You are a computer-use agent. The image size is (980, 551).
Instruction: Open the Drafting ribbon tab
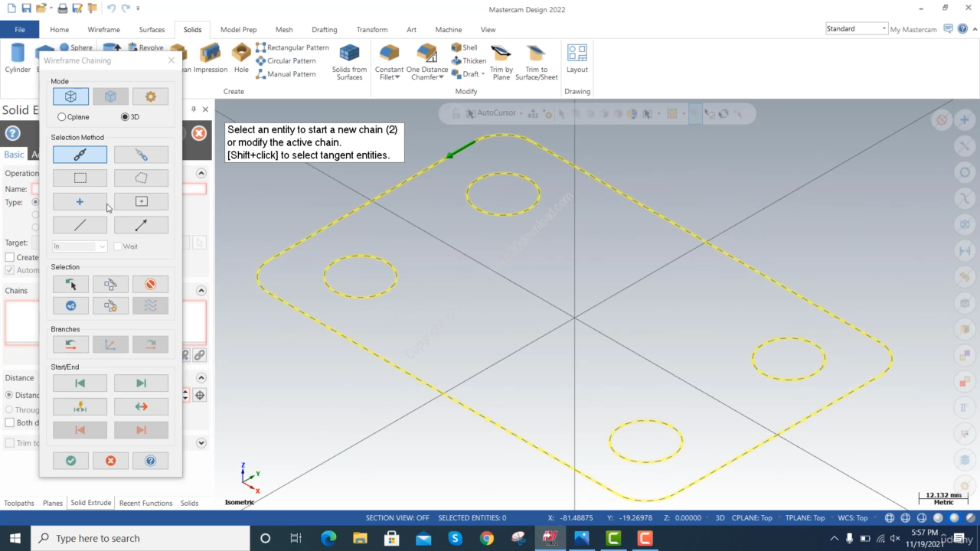click(324, 30)
